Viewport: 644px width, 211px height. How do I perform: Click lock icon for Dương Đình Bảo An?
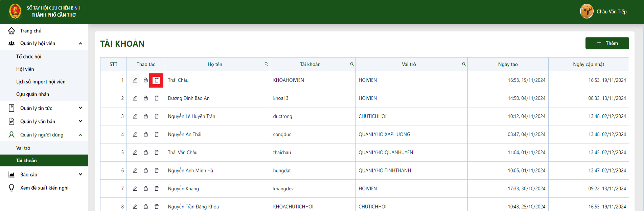point(146,98)
